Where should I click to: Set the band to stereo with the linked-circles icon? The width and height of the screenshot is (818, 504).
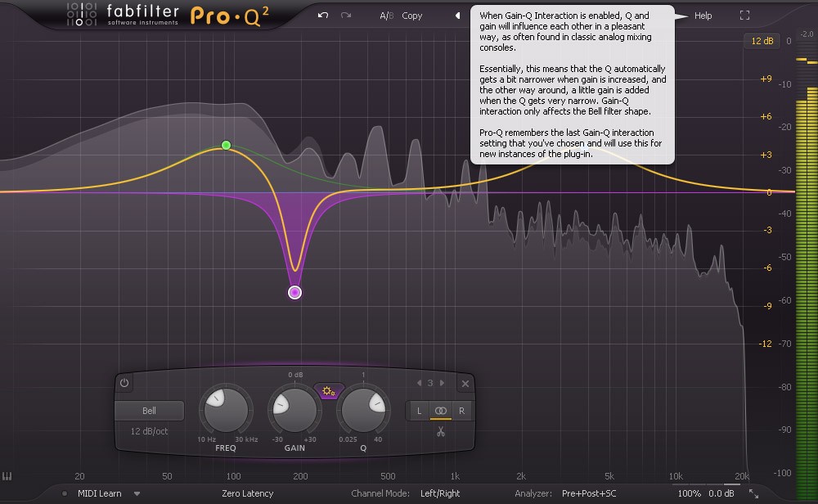pos(441,411)
